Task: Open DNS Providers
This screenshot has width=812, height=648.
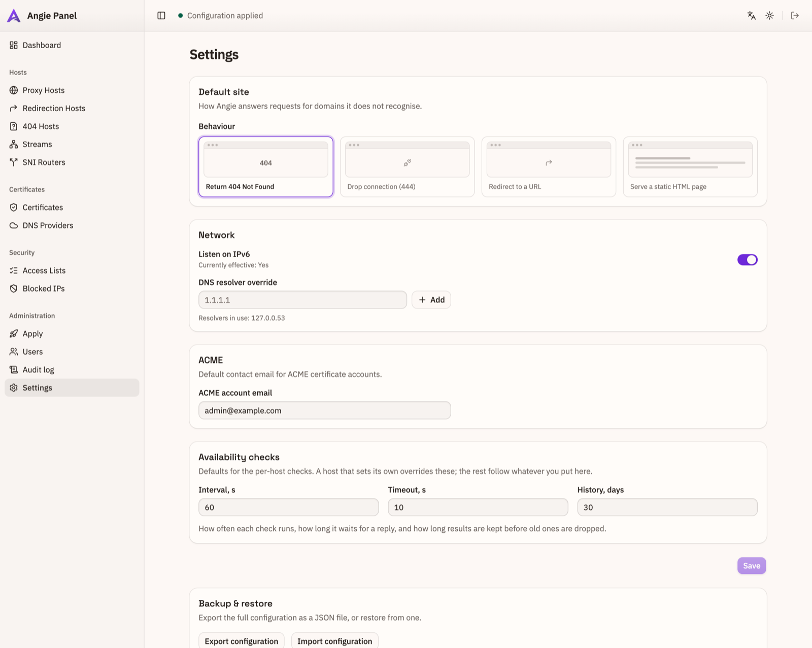Action: pyautogui.click(x=72, y=225)
